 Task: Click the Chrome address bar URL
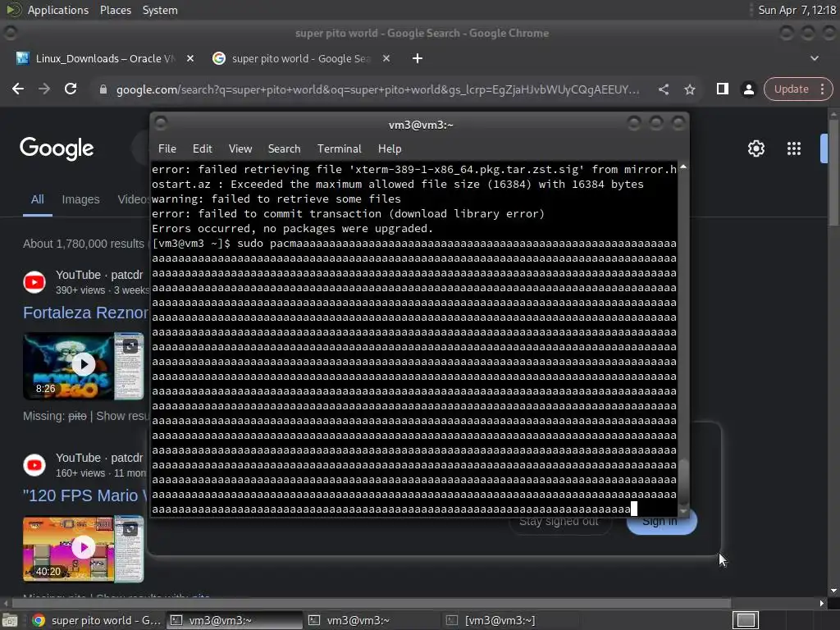click(x=377, y=89)
